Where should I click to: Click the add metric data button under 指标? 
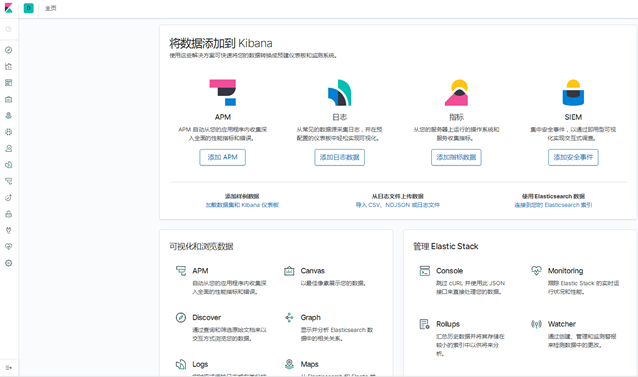point(456,157)
